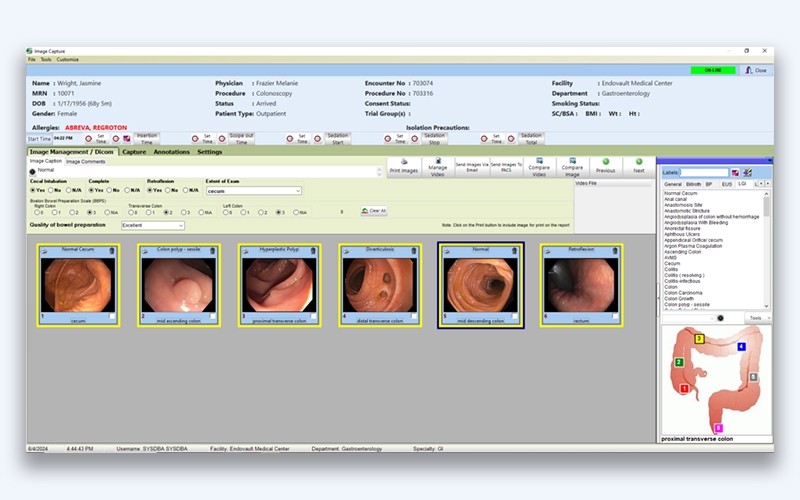Open the Customize menu
Image resolution: width=800 pixels, height=500 pixels.
click(67, 60)
